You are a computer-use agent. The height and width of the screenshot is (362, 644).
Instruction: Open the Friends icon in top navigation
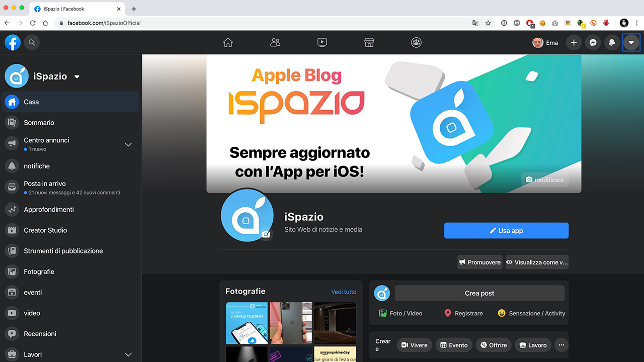pyautogui.click(x=275, y=43)
